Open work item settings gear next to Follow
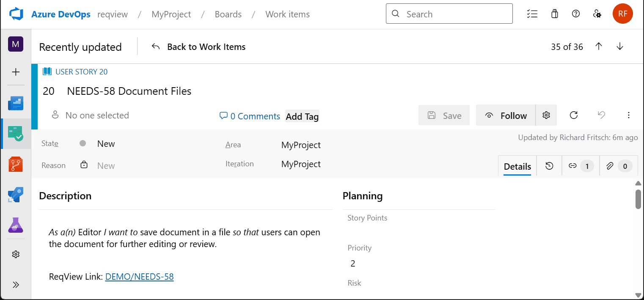The width and height of the screenshot is (644, 300). tap(546, 115)
